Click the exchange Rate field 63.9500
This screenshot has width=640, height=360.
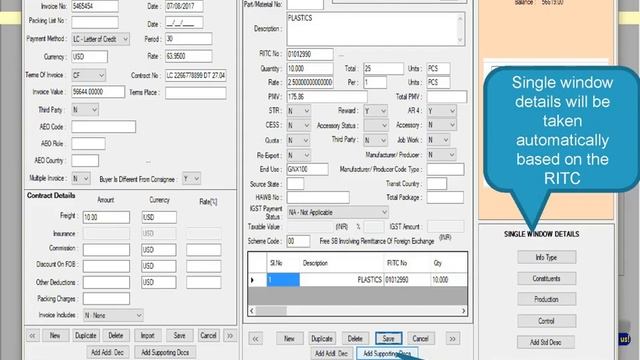tap(189, 56)
